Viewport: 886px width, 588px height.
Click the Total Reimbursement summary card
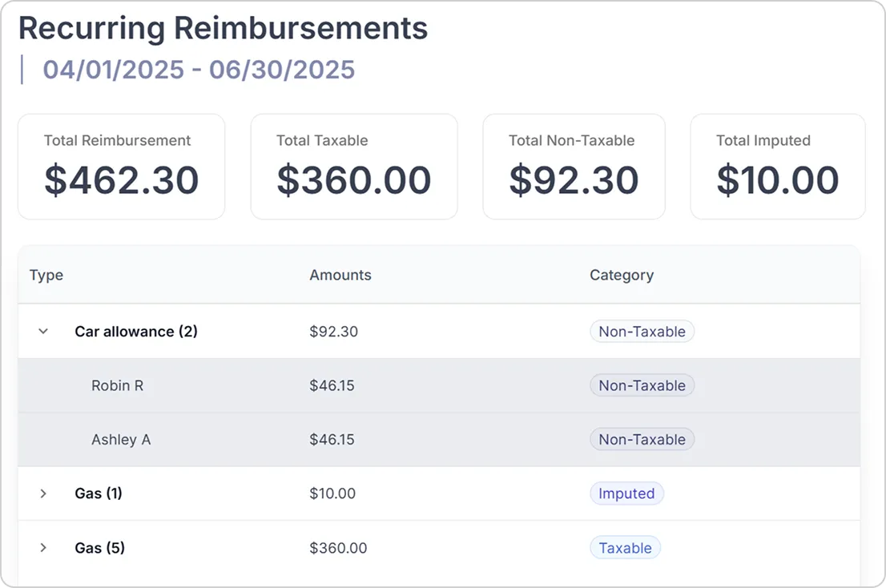[x=121, y=167]
